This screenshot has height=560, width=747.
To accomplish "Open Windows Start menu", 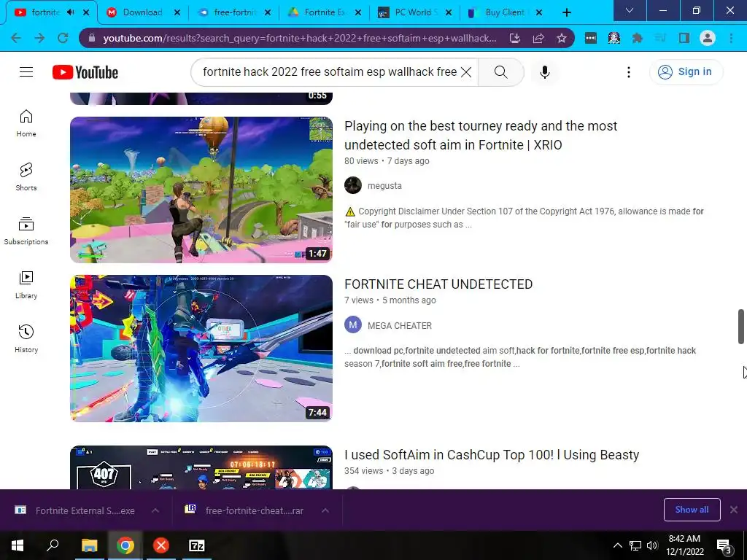I will point(18,545).
